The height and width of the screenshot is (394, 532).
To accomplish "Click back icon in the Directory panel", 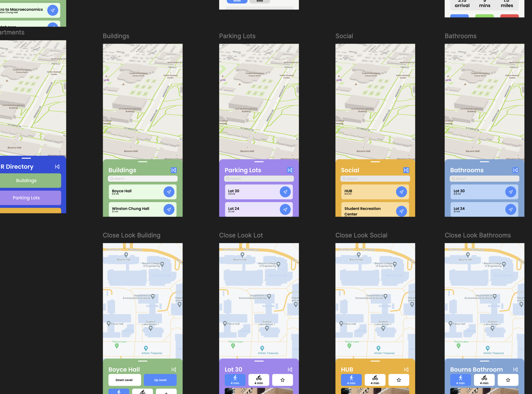I will [57, 167].
